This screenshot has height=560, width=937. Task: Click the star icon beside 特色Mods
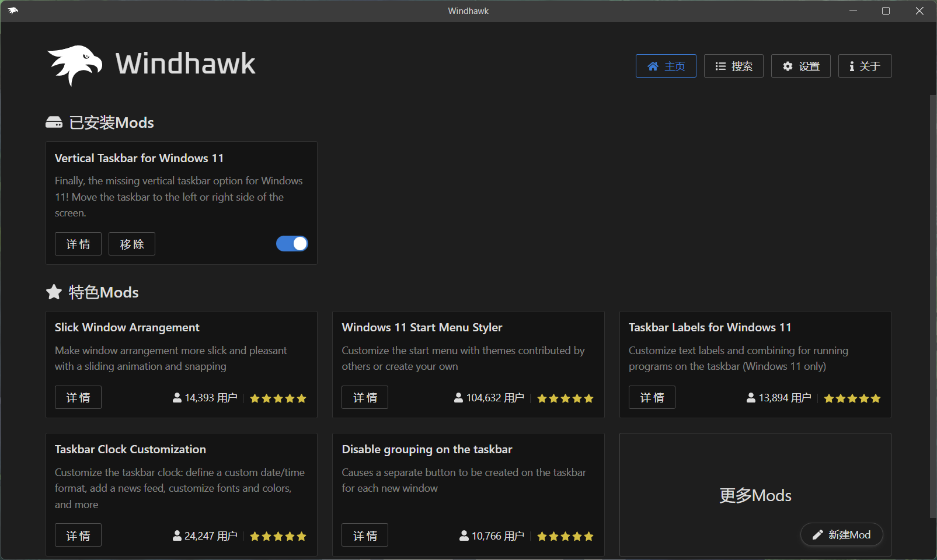(54, 292)
